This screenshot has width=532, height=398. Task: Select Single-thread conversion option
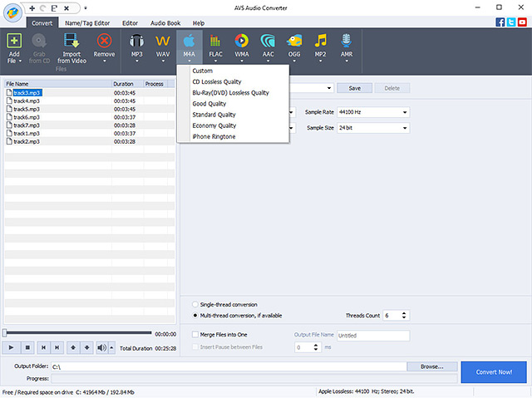(x=195, y=304)
